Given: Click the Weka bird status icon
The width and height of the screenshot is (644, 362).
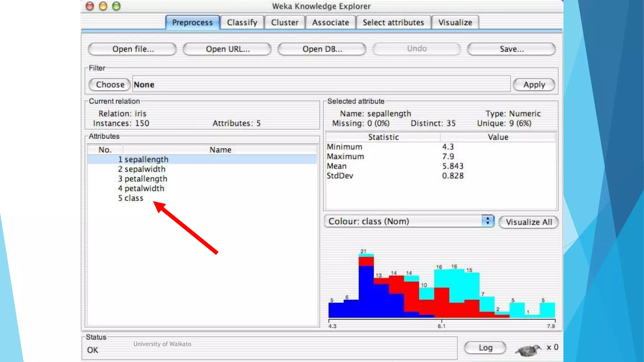Looking at the screenshot, I should pos(528,349).
